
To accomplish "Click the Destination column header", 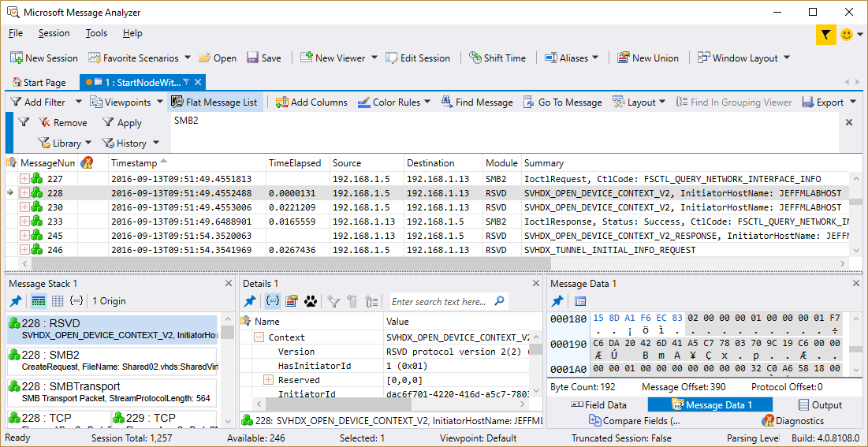I will point(443,163).
